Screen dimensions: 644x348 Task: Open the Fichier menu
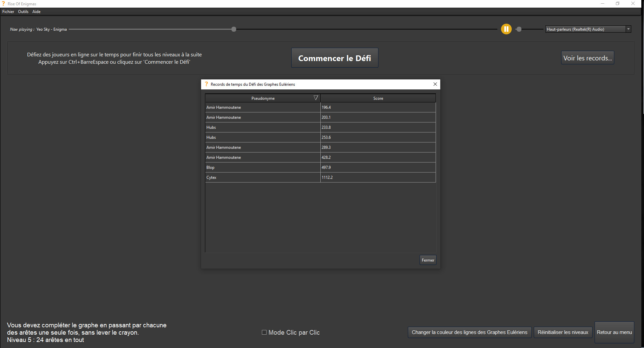point(8,11)
